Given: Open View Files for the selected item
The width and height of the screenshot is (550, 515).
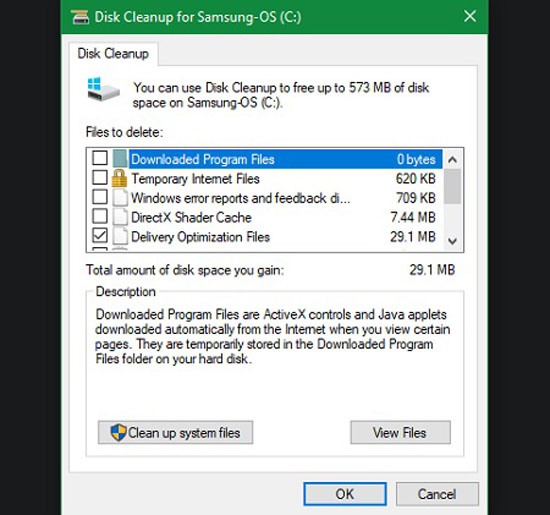Looking at the screenshot, I should tap(400, 433).
